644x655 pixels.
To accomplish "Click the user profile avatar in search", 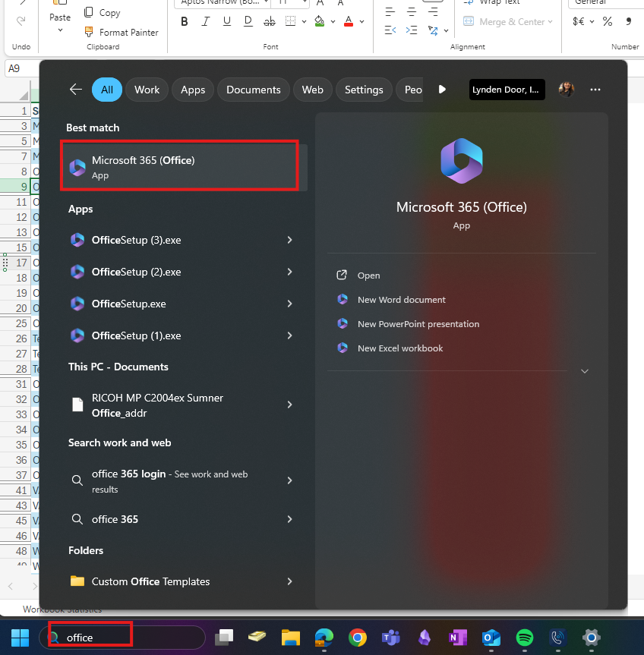I will click(567, 90).
